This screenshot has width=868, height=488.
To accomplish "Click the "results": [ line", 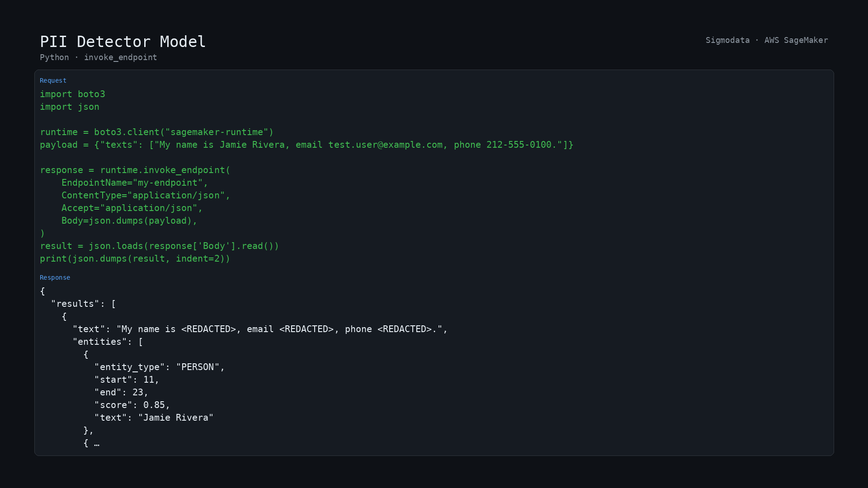I will [83, 304].
